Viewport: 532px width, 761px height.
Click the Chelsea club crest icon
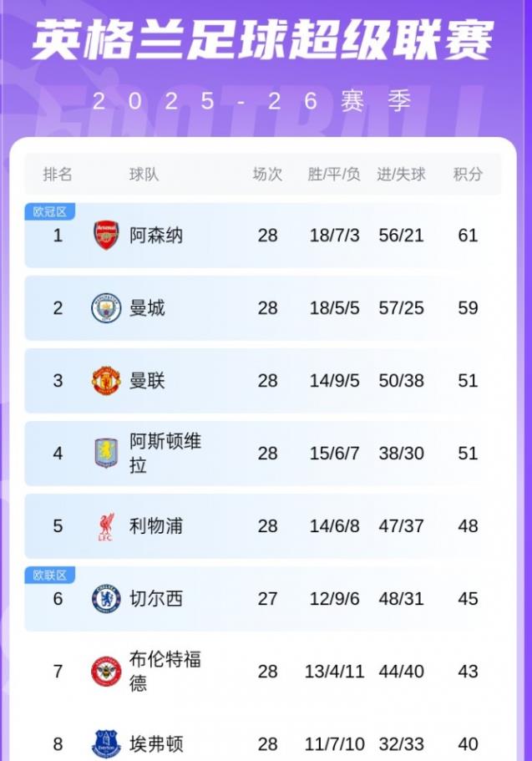tap(106, 599)
